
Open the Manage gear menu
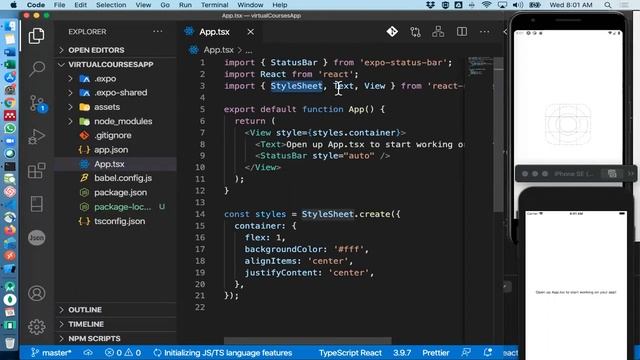click(x=36, y=327)
